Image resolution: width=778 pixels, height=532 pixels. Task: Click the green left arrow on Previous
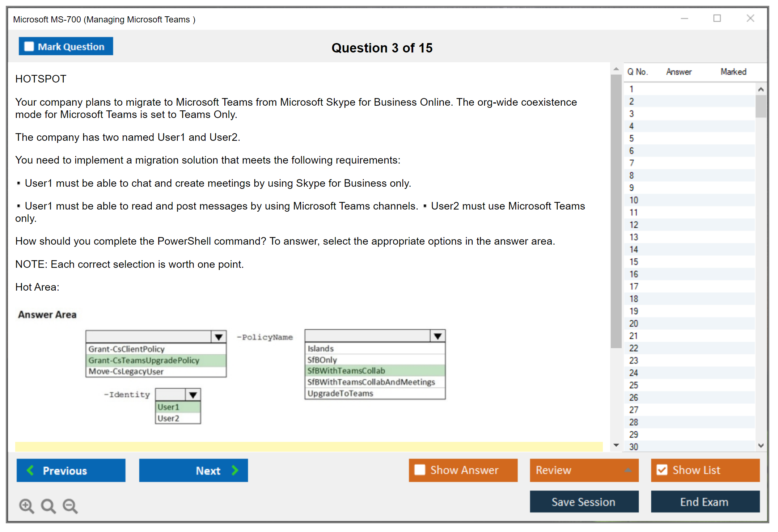click(x=30, y=470)
